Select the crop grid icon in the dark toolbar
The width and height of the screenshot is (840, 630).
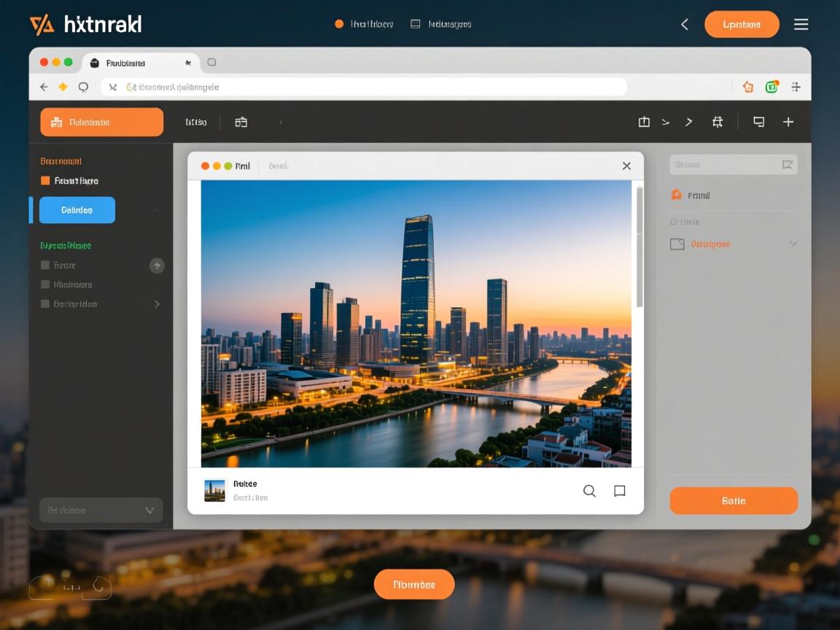coord(717,122)
